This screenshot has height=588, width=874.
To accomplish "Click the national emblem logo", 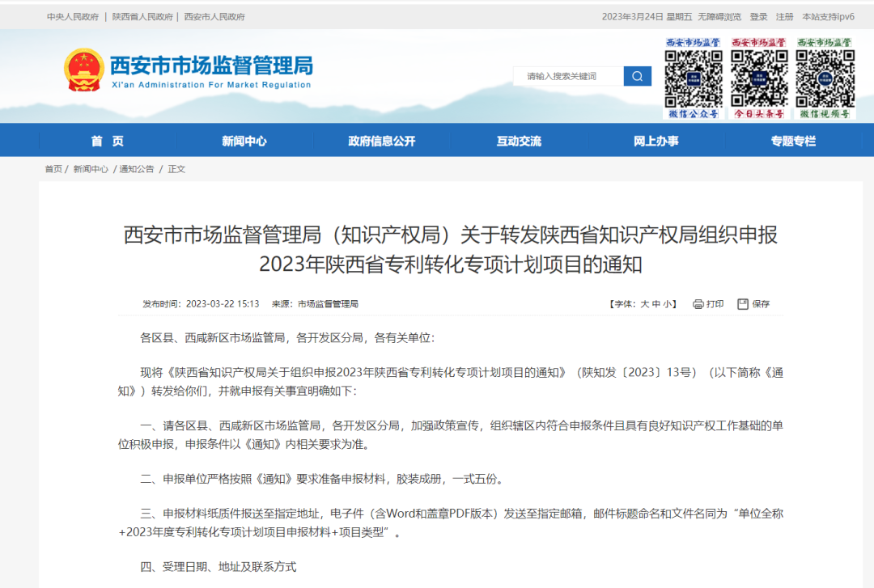I will pos(84,70).
